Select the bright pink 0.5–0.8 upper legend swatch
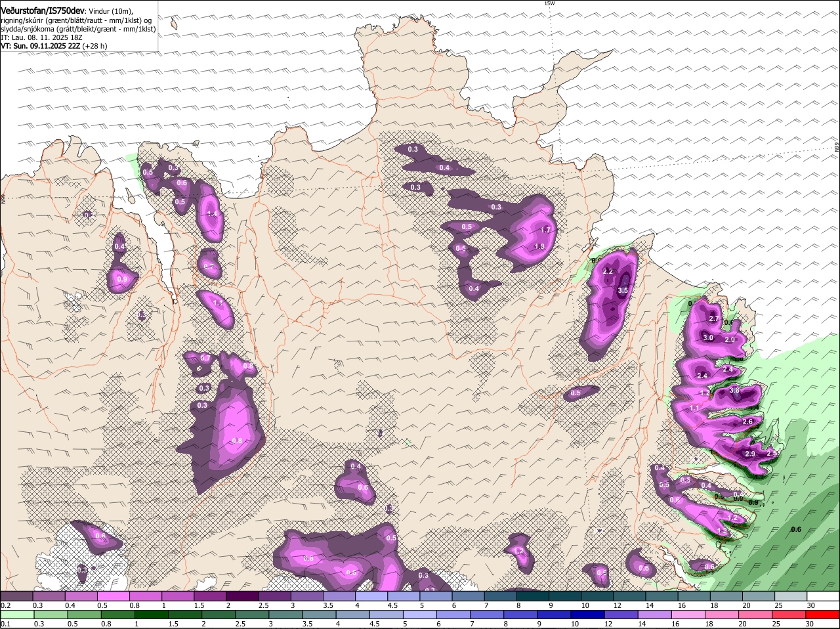This screenshot has height=629, width=840. tap(114, 596)
